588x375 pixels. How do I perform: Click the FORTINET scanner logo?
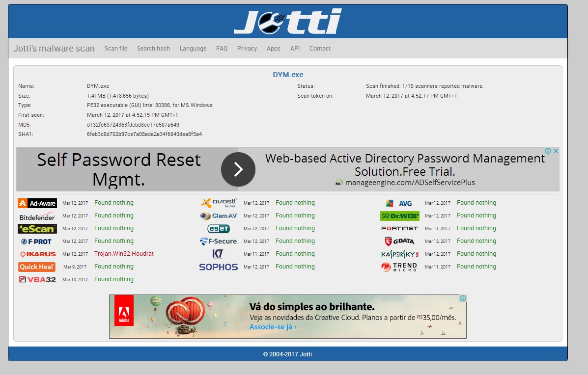tap(400, 229)
